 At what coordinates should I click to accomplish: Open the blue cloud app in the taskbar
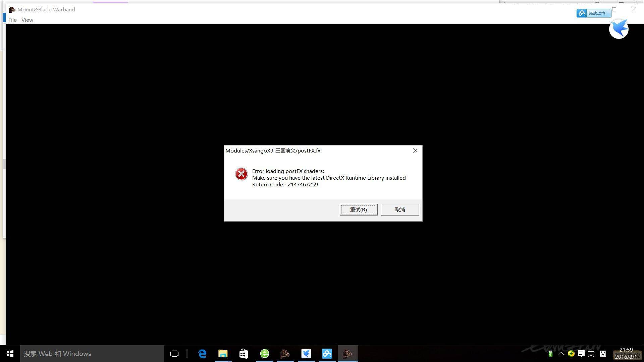(327, 354)
